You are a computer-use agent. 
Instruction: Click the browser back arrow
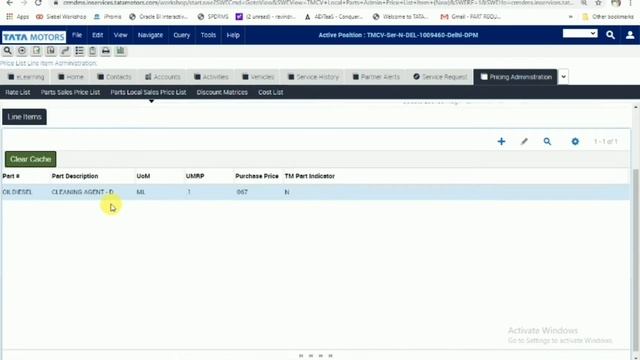tap(9, 3)
